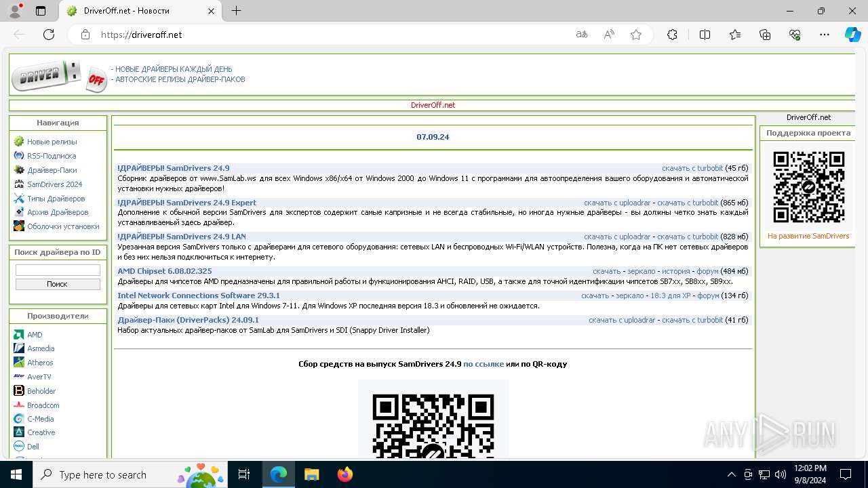The height and width of the screenshot is (488, 868).
Task: Click the Новые релизы gear icon
Action: [19, 142]
